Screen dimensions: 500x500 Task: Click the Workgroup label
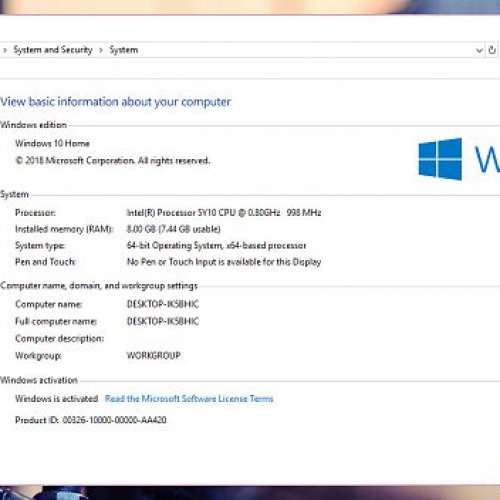pos(38,356)
